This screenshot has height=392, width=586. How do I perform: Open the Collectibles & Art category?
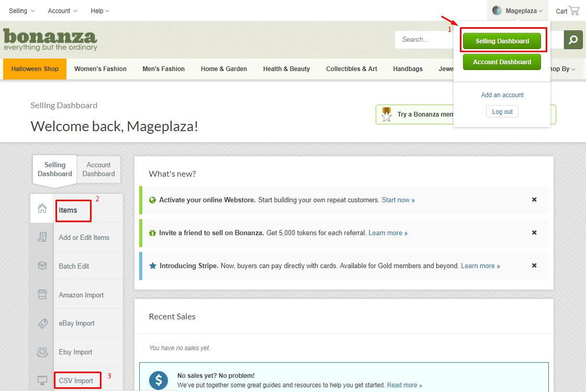coord(351,68)
